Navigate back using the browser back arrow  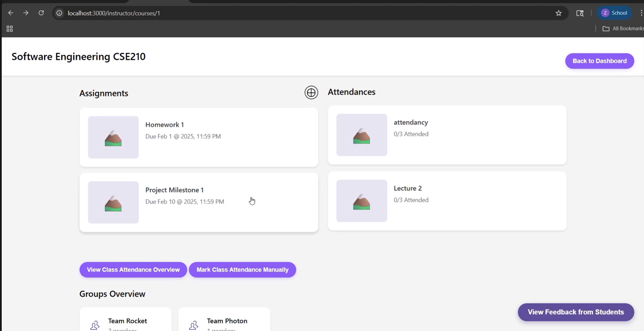coord(11,13)
